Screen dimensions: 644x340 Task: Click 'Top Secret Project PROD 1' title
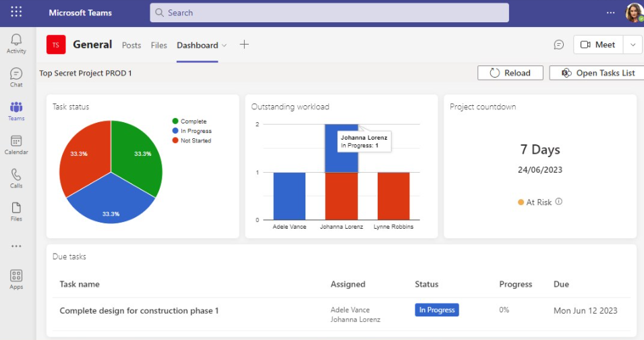pos(86,73)
